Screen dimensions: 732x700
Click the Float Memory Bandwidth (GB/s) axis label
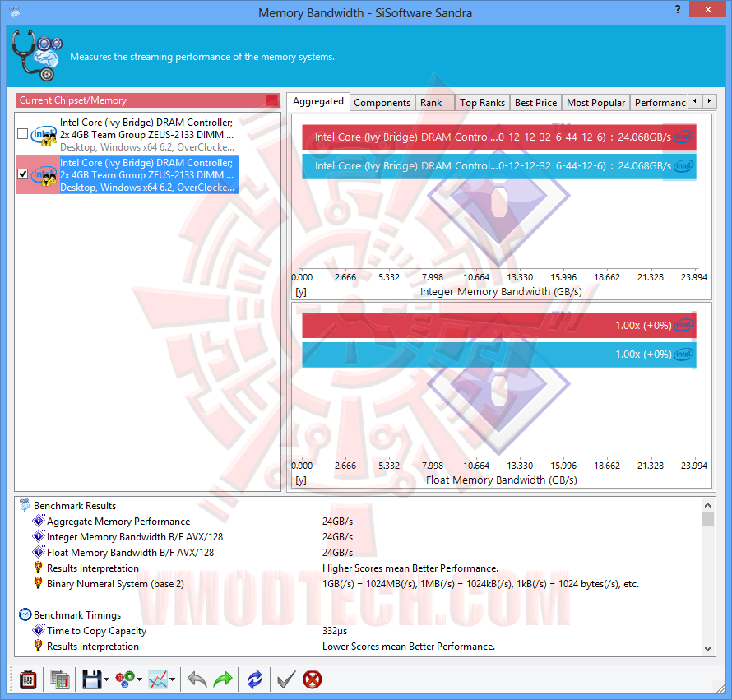point(502,480)
